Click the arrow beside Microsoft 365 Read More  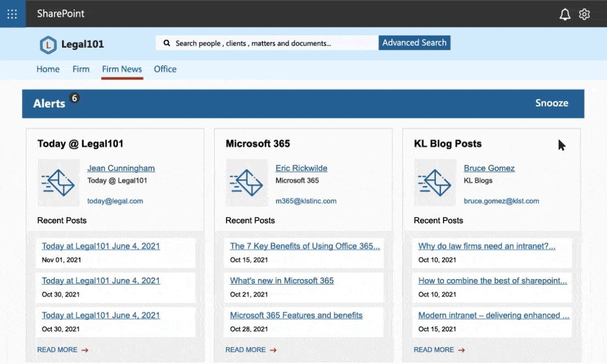coord(273,350)
